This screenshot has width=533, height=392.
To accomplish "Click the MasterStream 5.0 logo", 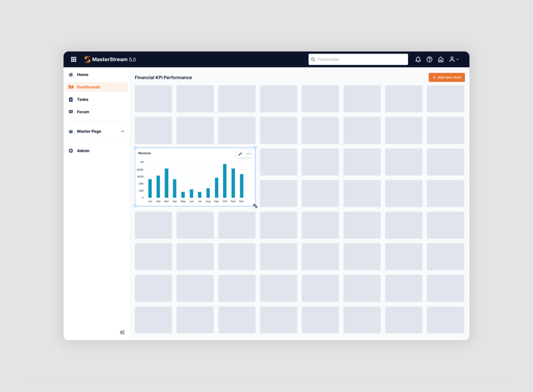I will click(110, 59).
